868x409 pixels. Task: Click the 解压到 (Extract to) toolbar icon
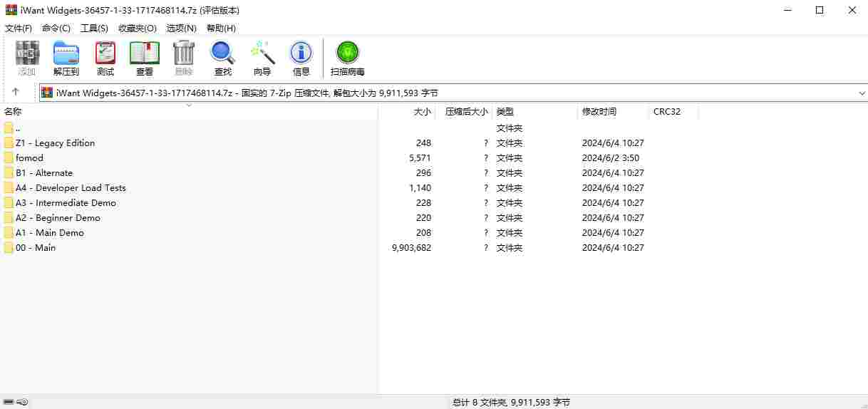click(66, 53)
